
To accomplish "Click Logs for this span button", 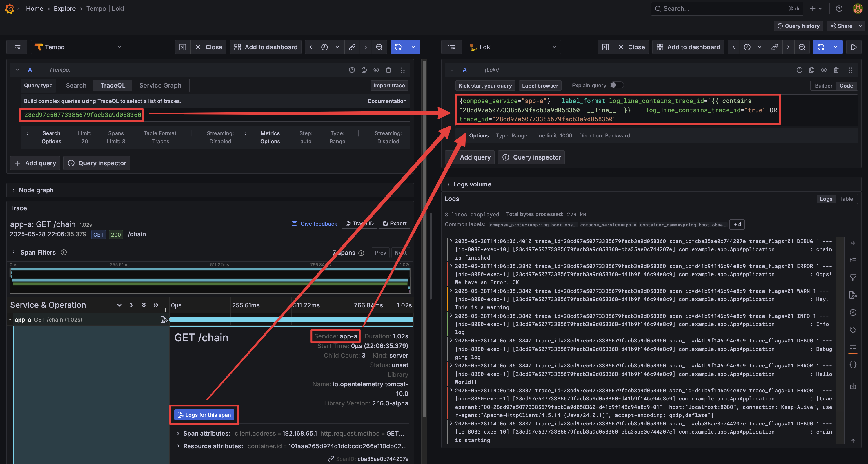I will [204, 415].
